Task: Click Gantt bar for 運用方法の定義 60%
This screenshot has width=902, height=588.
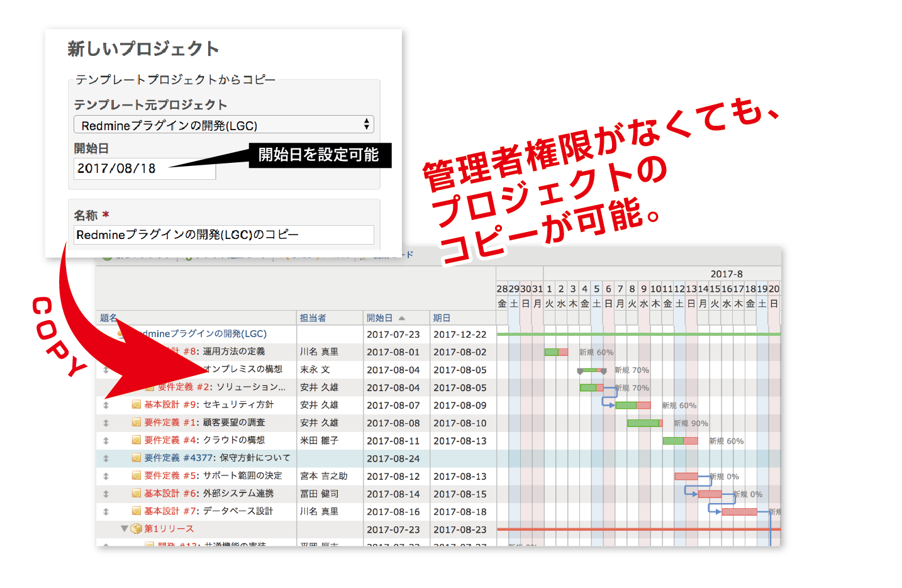Action: [x=556, y=352]
